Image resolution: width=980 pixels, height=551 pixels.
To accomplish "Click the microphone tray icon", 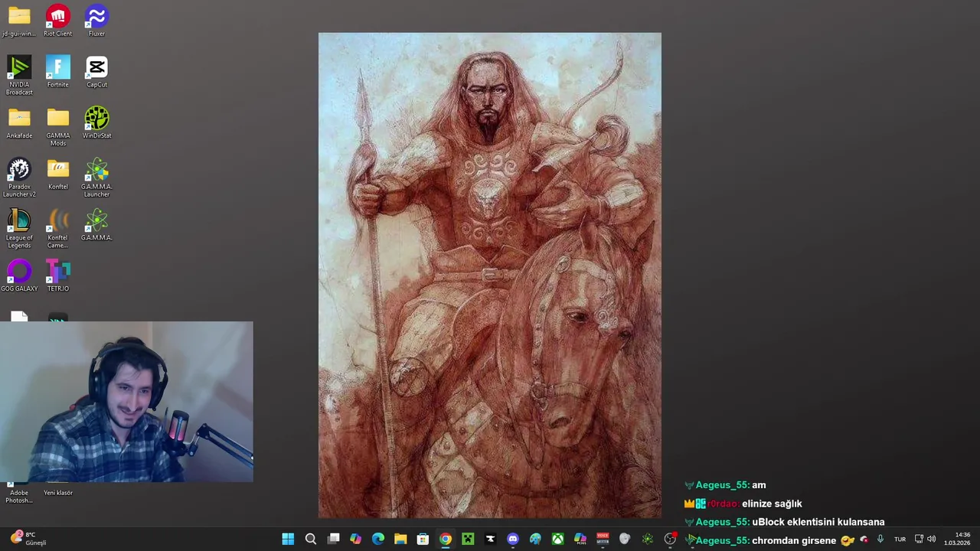I will coord(880,540).
